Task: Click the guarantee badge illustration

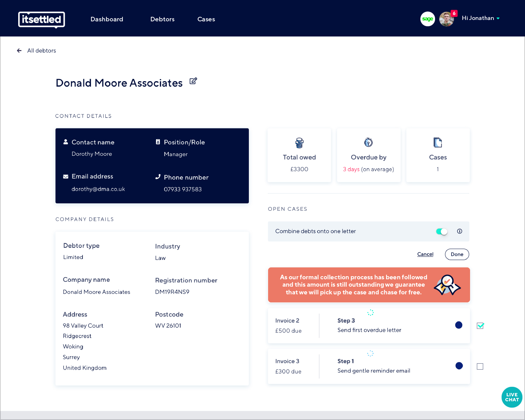Action: [x=447, y=285]
